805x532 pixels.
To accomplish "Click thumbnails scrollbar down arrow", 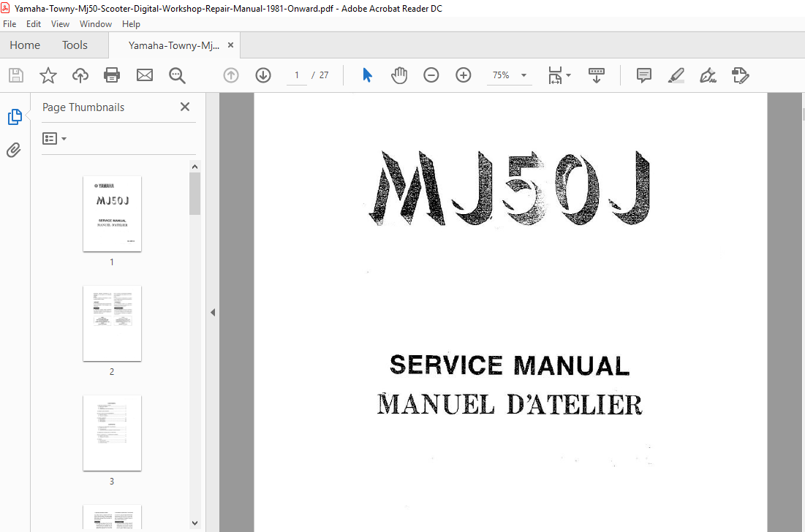I will click(x=194, y=523).
